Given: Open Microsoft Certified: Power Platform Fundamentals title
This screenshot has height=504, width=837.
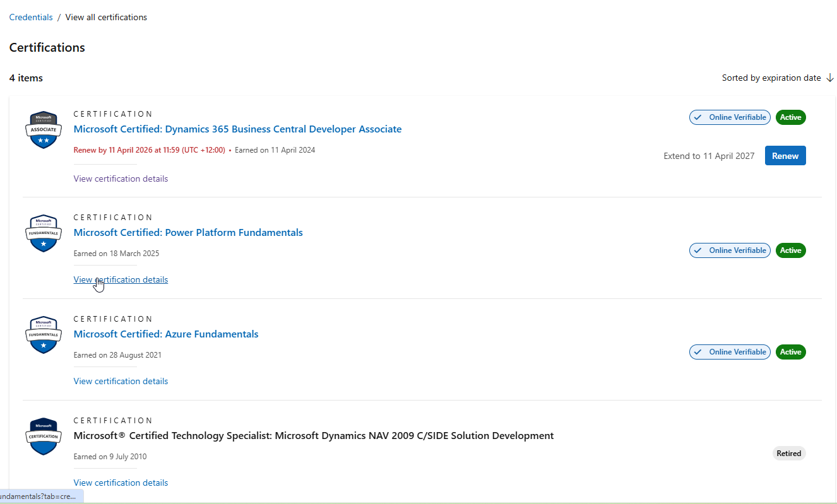Looking at the screenshot, I should (x=188, y=233).
